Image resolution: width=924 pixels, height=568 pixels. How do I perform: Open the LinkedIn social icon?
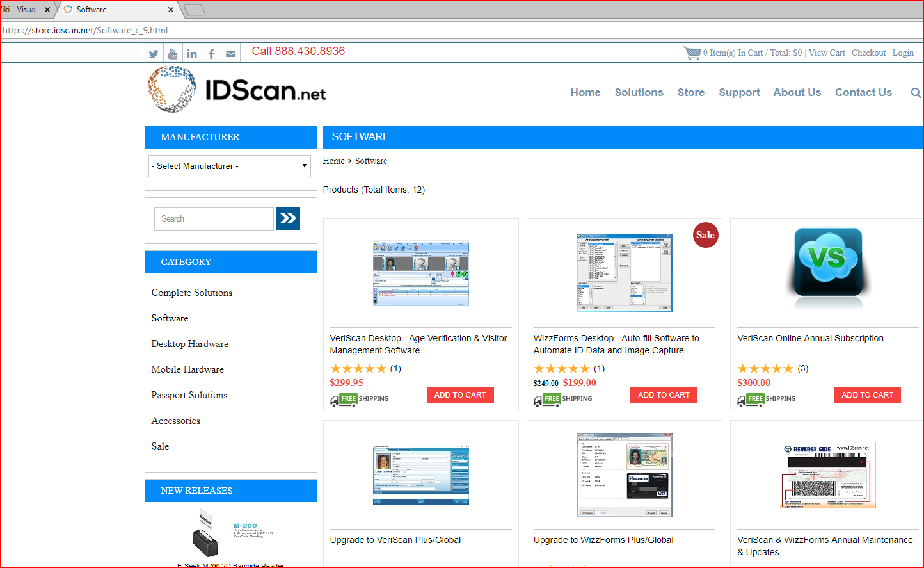(192, 54)
